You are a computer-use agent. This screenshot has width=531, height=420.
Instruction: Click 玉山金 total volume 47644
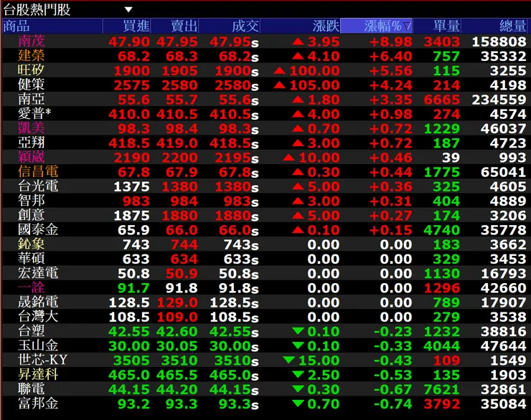[x=504, y=346]
